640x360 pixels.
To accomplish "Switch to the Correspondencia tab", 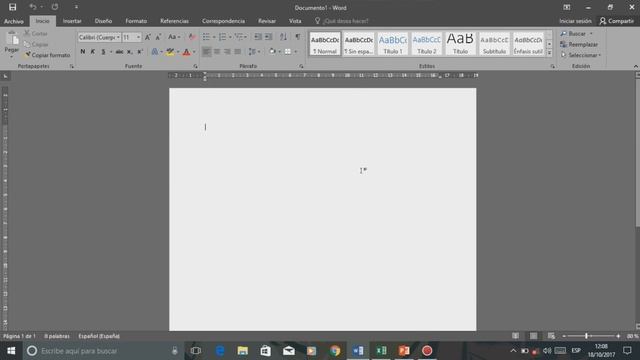I will pos(223,21).
